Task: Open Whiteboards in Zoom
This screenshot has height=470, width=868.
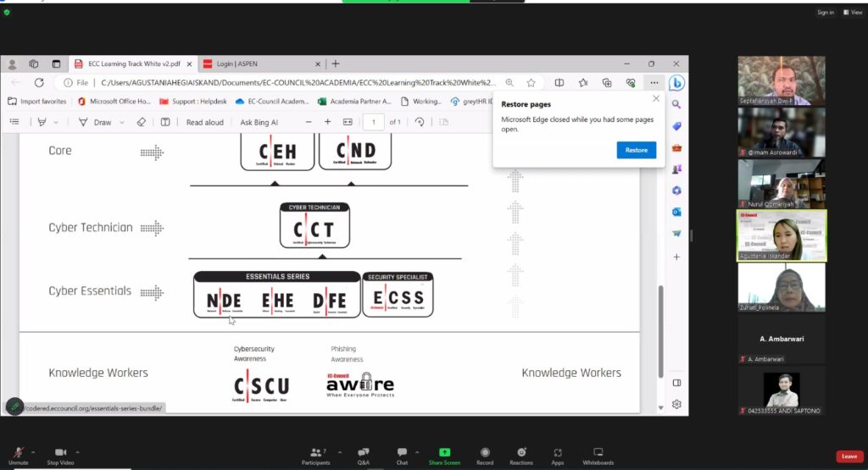Action: coord(598,456)
